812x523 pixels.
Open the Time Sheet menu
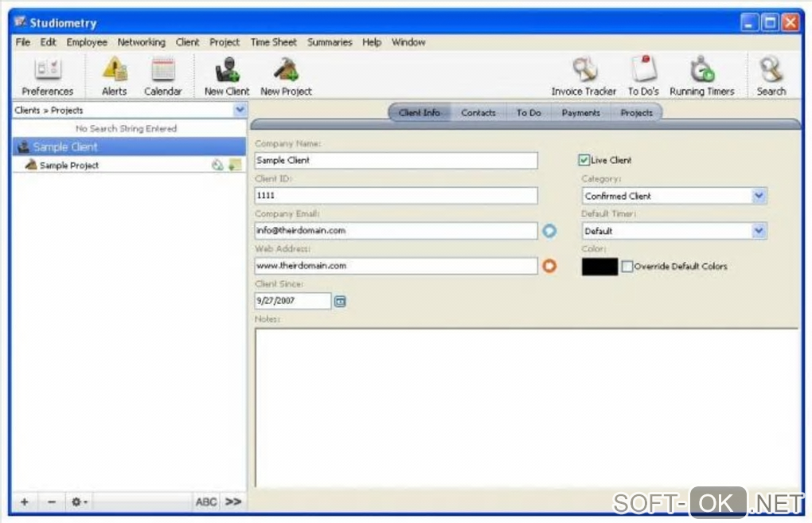(x=273, y=42)
